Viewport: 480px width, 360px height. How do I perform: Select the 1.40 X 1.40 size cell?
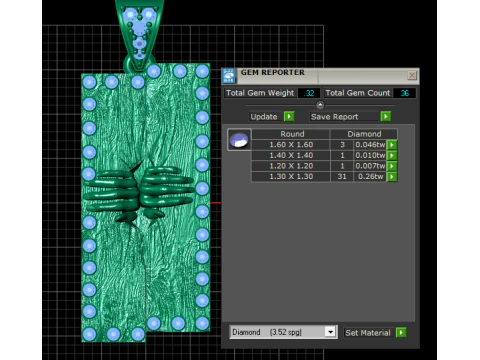[291, 155]
